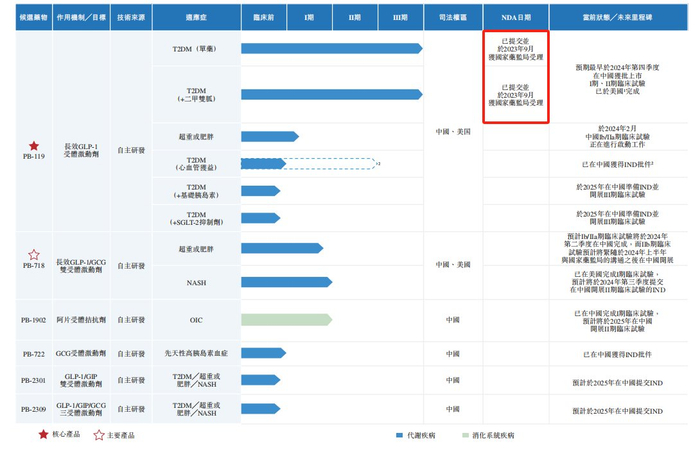
Task: Click 自主研發 in the PB-722 row
Action: tap(131, 354)
